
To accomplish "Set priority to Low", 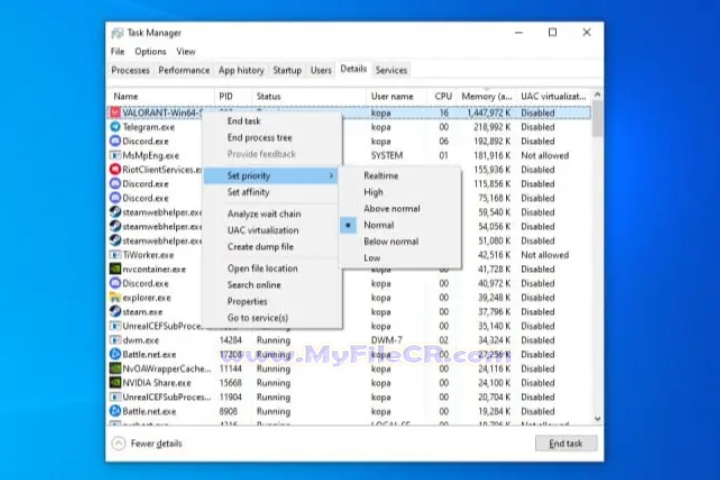I will pos(400,258).
